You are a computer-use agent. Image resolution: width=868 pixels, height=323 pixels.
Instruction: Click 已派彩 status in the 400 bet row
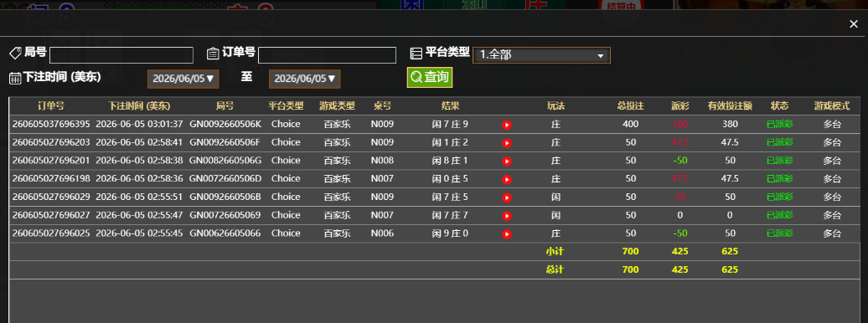(779, 124)
